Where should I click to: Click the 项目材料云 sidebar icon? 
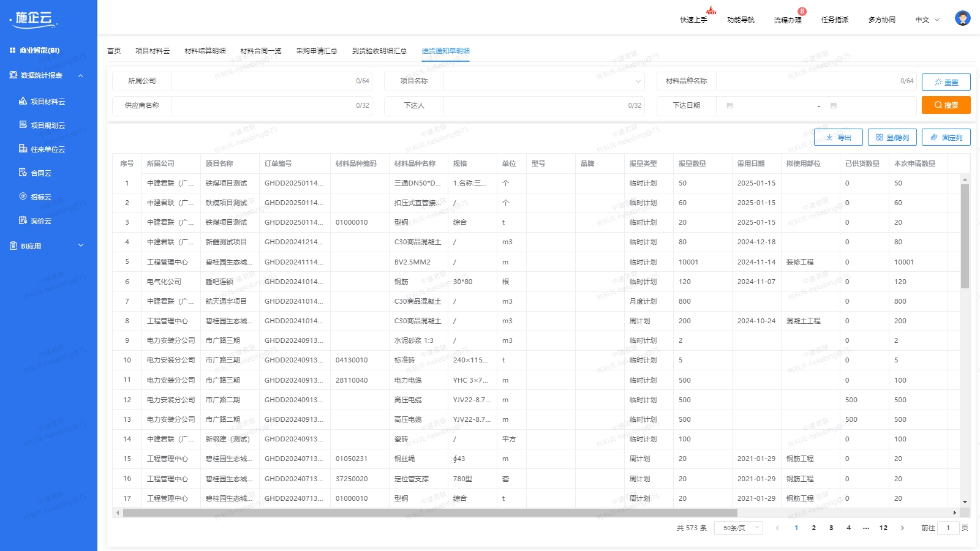pos(23,101)
